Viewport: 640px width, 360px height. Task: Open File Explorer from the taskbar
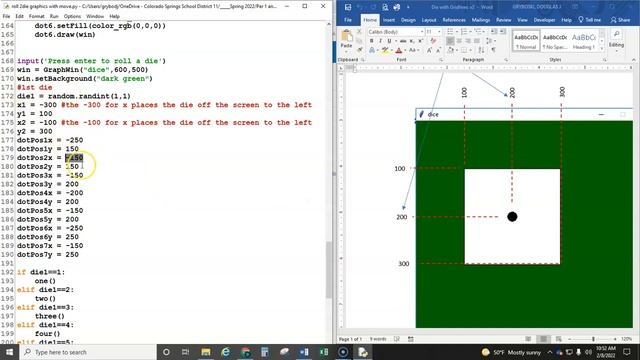[x=206, y=352]
